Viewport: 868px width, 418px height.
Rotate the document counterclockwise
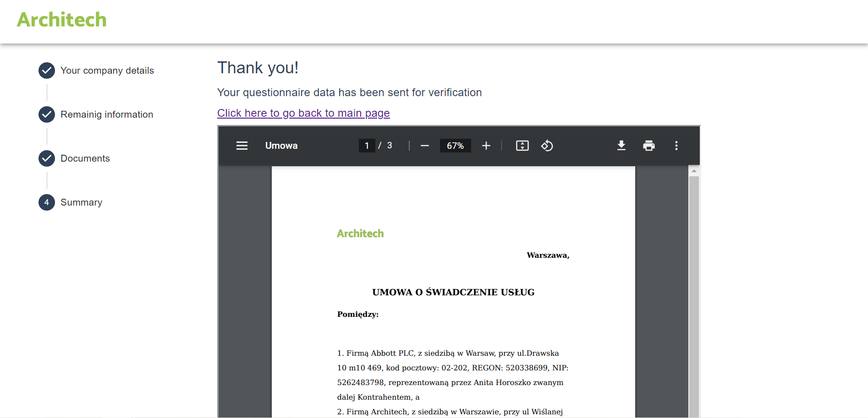click(547, 146)
